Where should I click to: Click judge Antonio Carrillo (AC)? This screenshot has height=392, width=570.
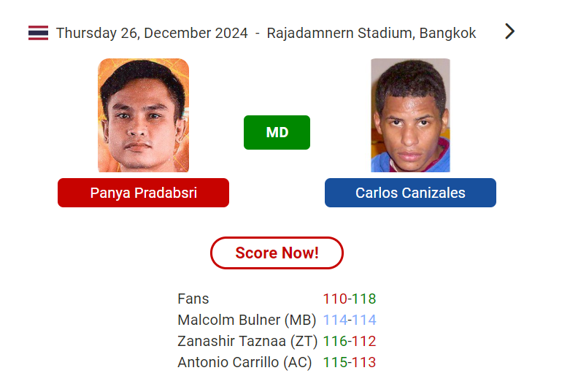[244, 362]
